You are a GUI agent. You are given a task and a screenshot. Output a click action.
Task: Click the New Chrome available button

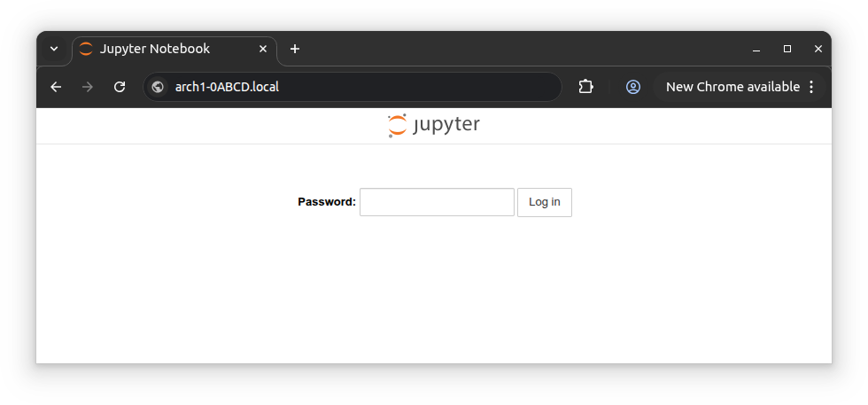(x=732, y=87)
